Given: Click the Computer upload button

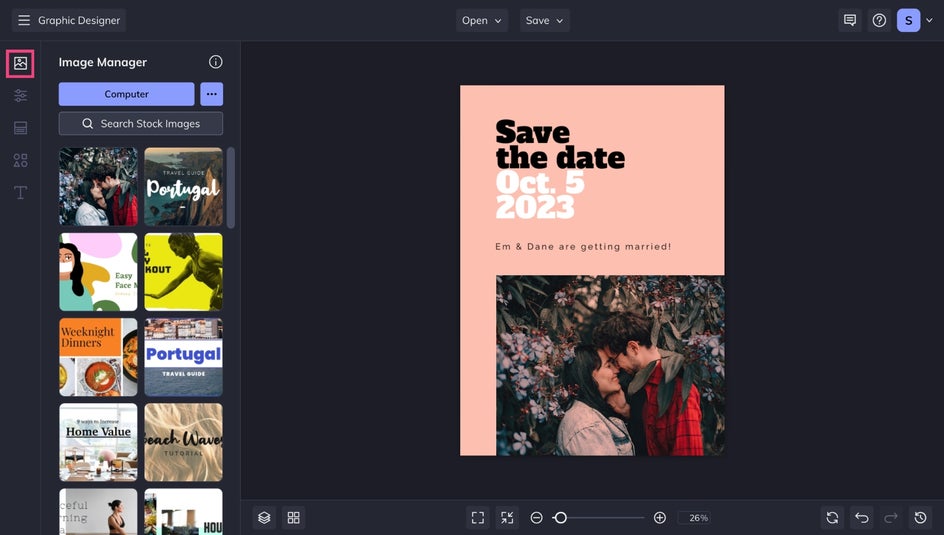Looking at the screenshot, I should click(126, 94).
